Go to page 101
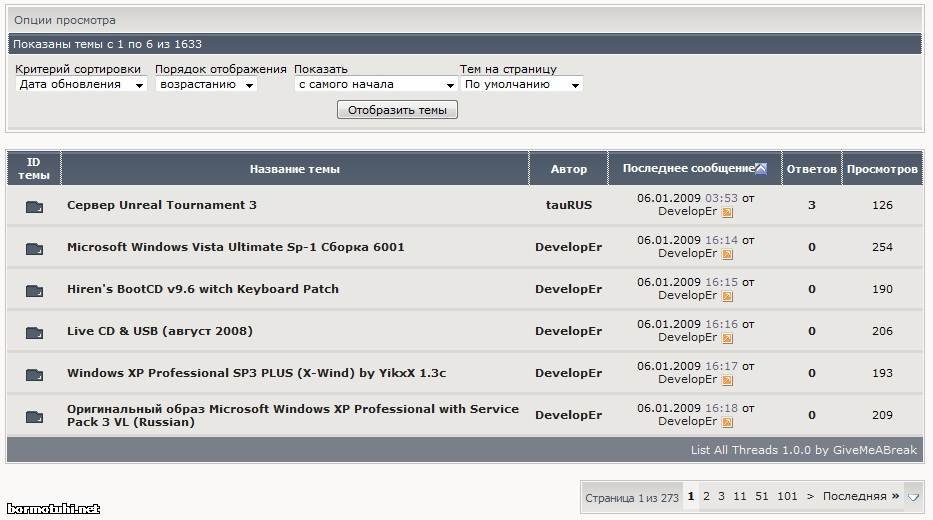Image resolution: width=933 pixels, height=520 pixels. point(787,496)
